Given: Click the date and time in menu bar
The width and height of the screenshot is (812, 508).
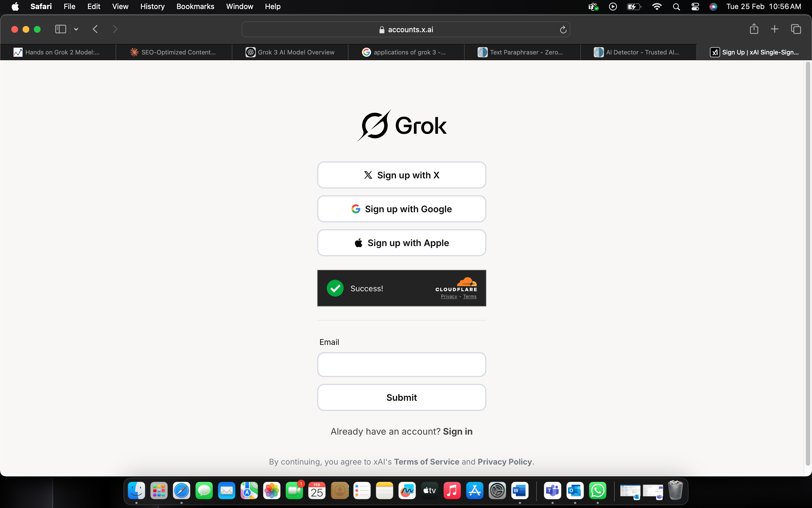Looking at the screenshot, I should (764, 6).
